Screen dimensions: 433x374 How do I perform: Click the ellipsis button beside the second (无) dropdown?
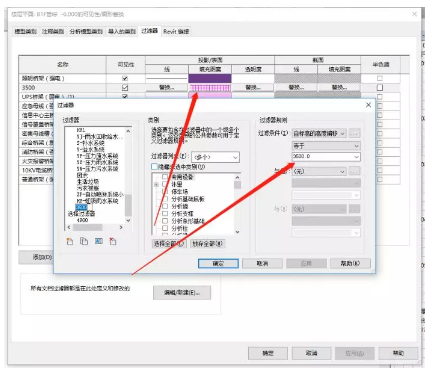click(x=354, y=209)
